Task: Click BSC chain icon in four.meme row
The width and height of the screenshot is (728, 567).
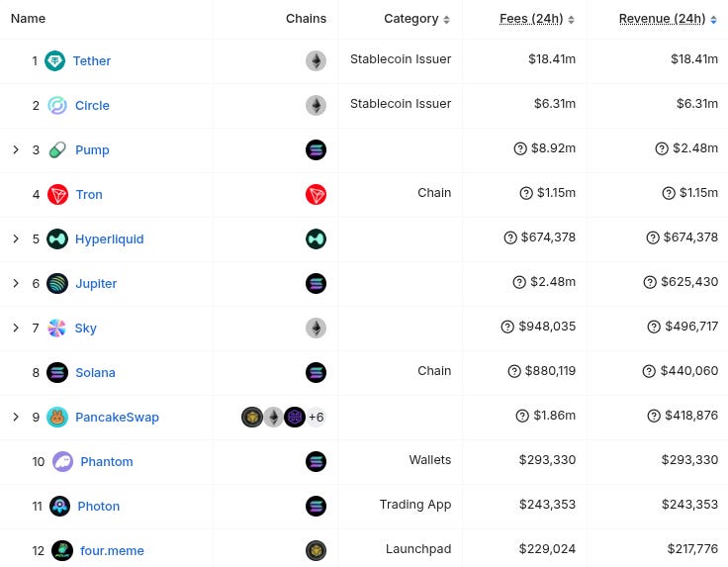Action: (316, 551)
